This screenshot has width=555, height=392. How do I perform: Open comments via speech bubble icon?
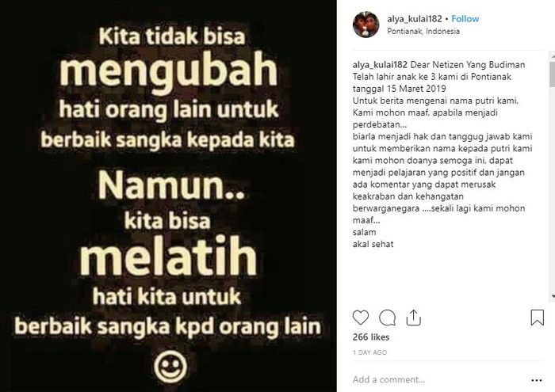coord(387,318)
